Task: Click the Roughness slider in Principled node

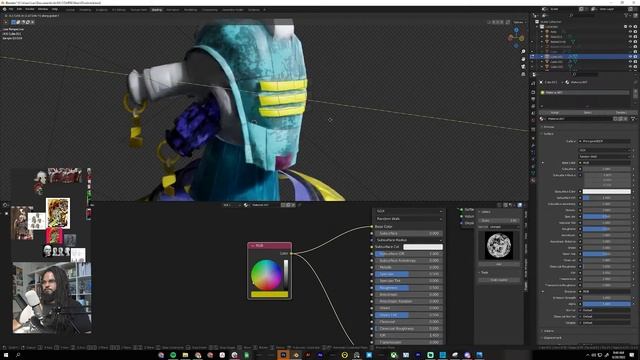Action: tap(409, 288)
